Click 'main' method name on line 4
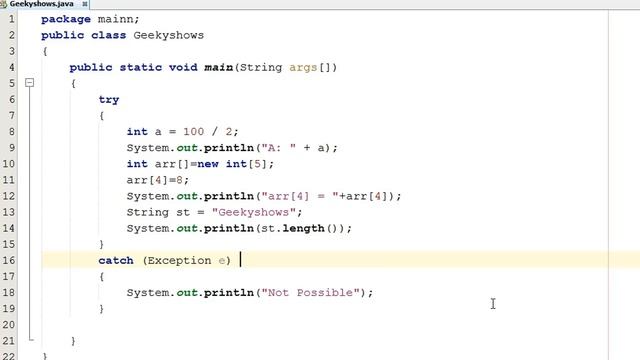This screenshot has height=360, width=640. [x=218, y=67]
